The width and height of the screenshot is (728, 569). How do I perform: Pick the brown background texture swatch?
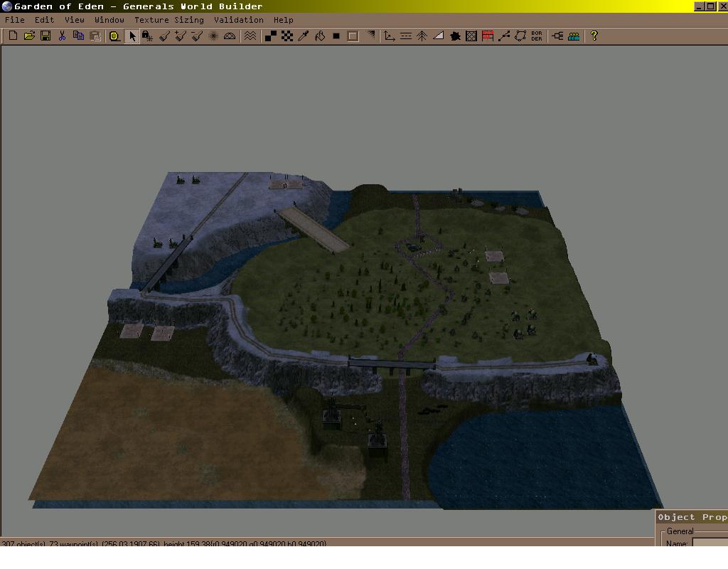[353, 36]
